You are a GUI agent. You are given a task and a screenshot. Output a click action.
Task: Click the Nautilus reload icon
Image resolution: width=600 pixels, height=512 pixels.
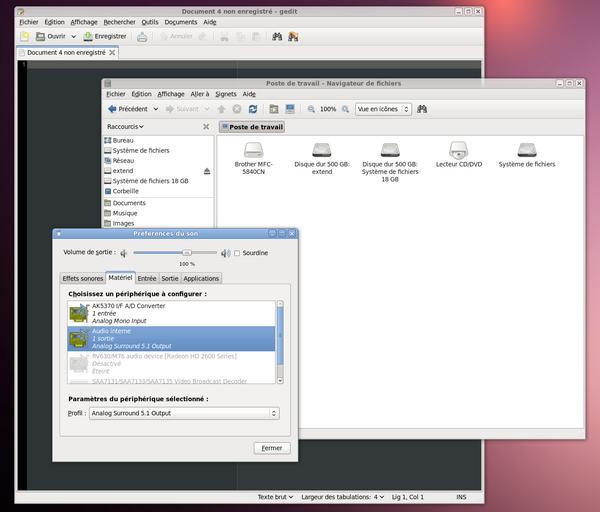(253, 109)
